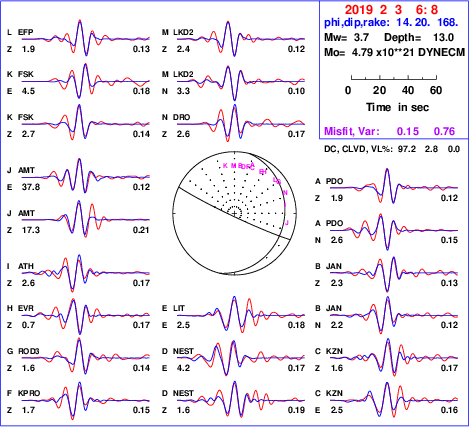Click the center cross of the beachball
Screen dimensions: 469x427
pyautogui.click(x=235, y=213)
